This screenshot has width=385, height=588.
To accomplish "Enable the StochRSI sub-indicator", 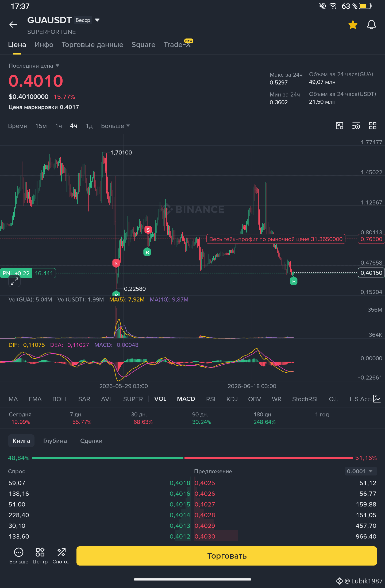I will [305, 399].
